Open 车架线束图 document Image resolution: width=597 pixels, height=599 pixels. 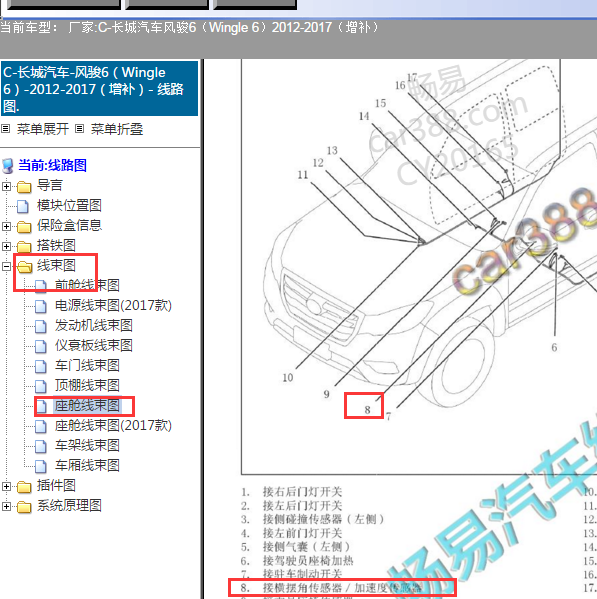tap(87, 445)
